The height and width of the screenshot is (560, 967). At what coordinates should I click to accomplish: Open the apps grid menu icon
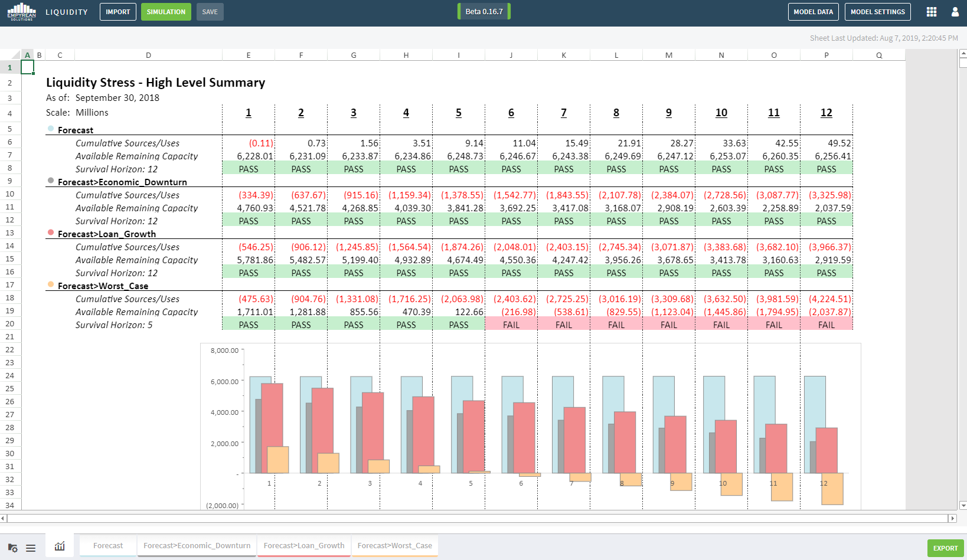932,12
